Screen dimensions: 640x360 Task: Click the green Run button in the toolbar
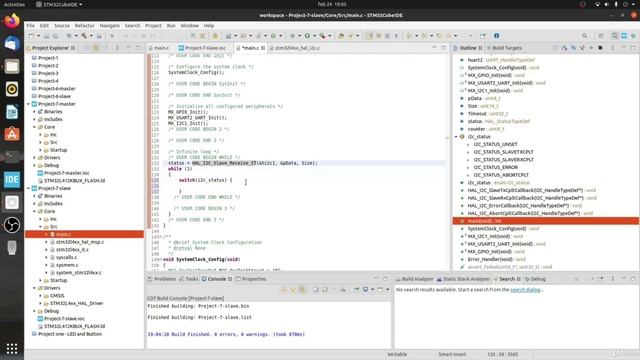[x=307, y=36]
